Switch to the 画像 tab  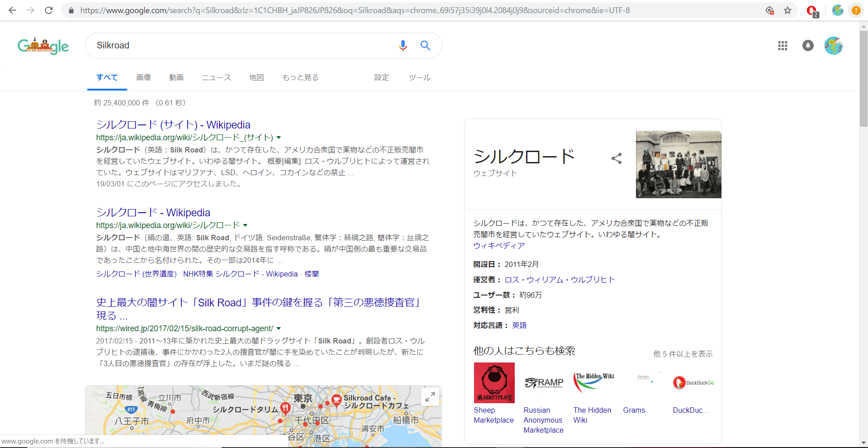click(144, 77)
